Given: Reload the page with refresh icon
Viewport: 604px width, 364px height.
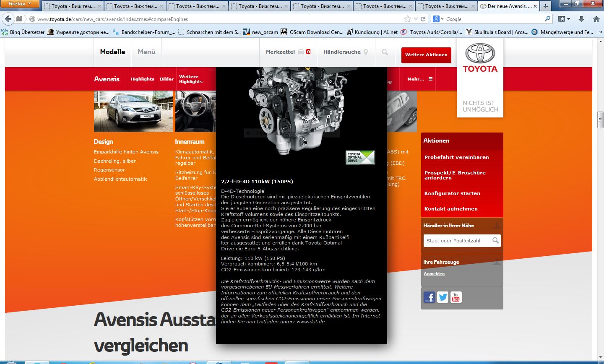Looking at the screenshot, I should coord(423,19).
